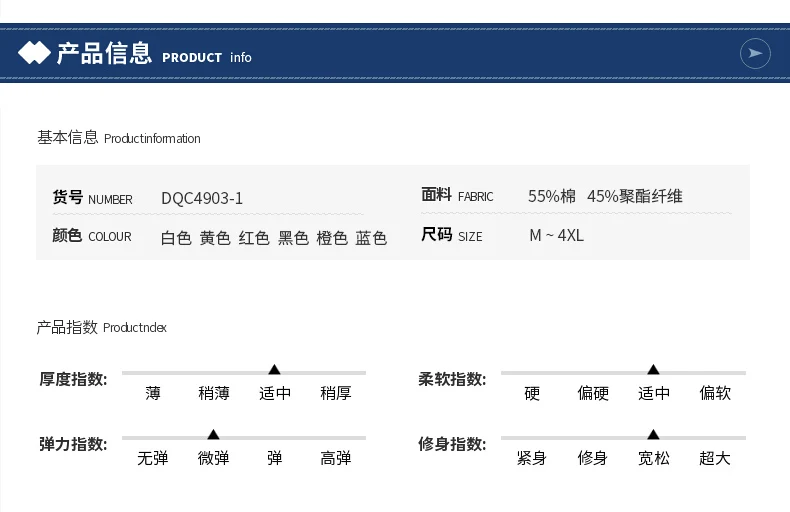790x512 pixels.
Task: Click 薄 on the thickness scale
Action: 153,393
